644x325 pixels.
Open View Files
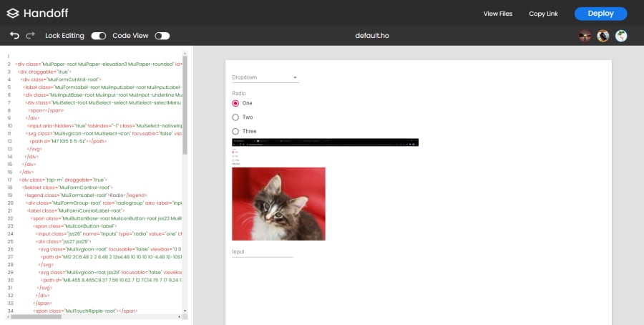(x=498, y=14)
